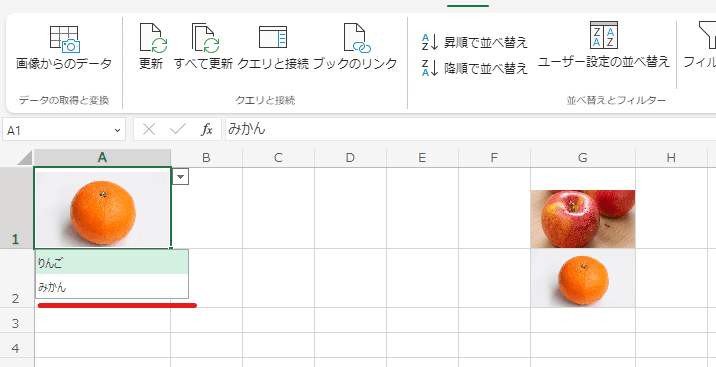Click the filter funnel icon
This screenshot has height=367, width=716.
pos(708,36)
